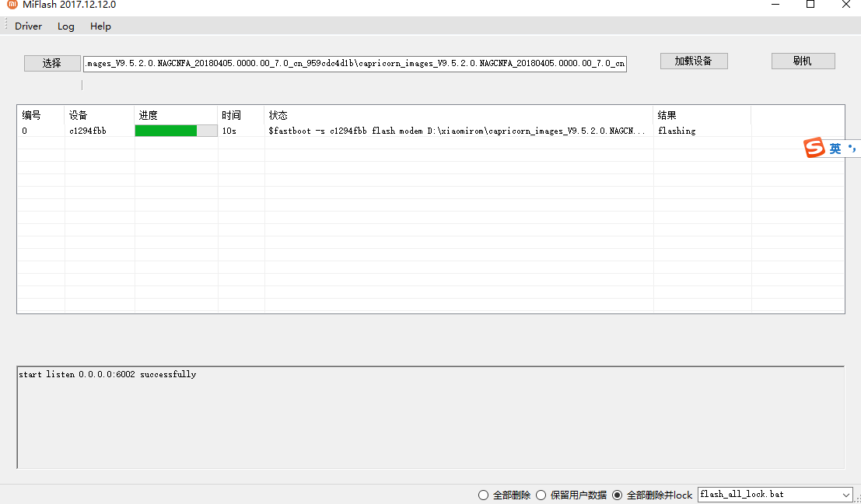Maximize the MiFlash window

(810, 5)
